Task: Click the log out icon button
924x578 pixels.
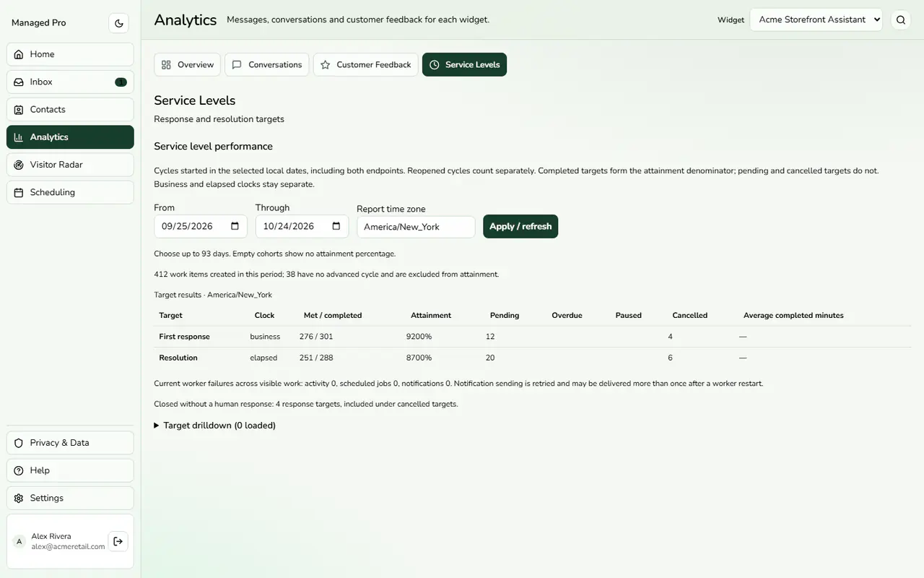Action: (x=118, y=541)
